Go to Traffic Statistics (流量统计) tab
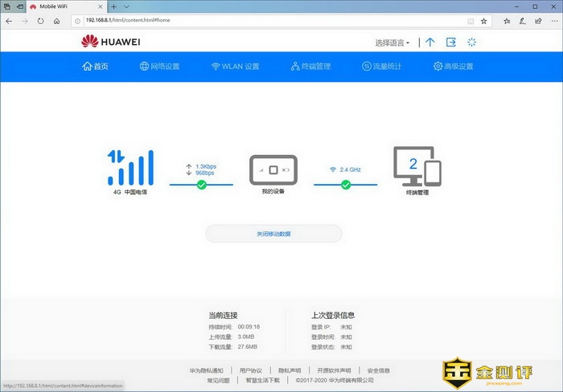Viewport: 563px width, 392px height. coord(381,66)
